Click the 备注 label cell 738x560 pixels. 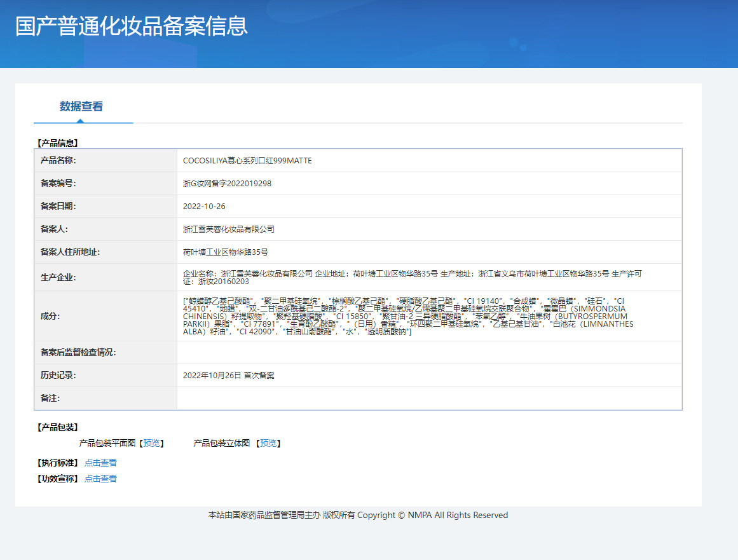click(106, 398)
